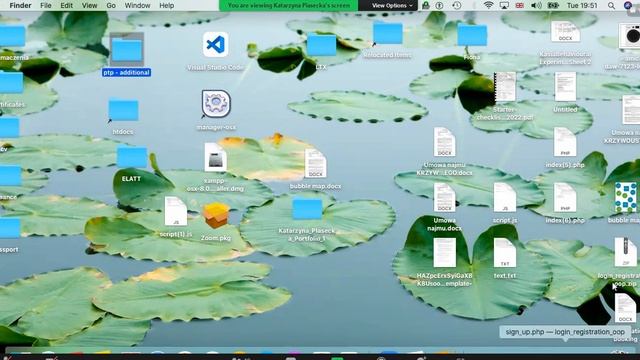Open the File menu
The height and width of the screenshot is (360, 640).
[x=46, y=5]
